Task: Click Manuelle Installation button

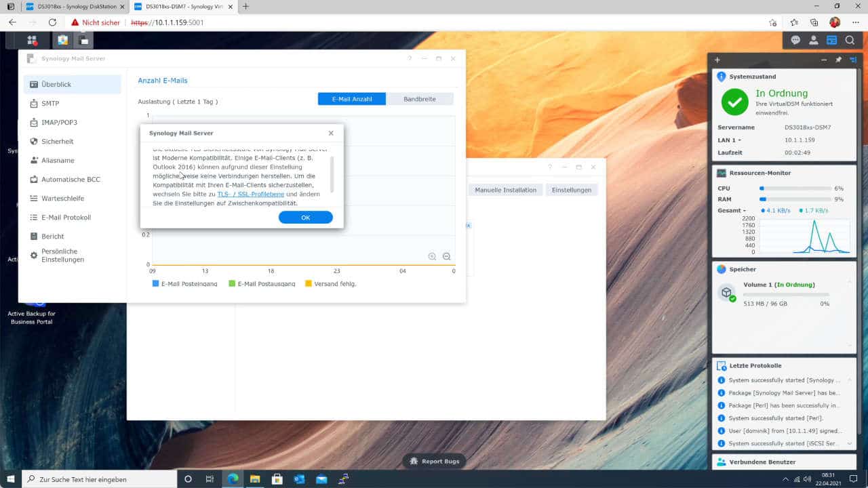Action: [505, 190]
